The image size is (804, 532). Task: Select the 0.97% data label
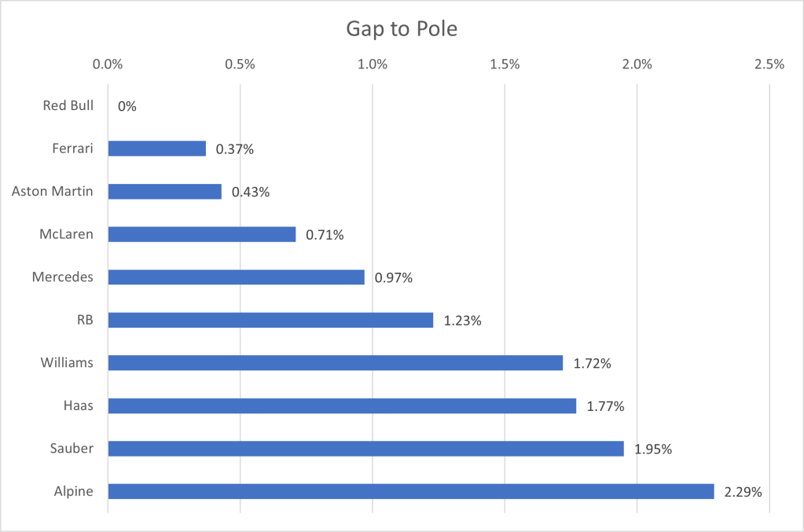pyautogui.click(x=394, y=277)
